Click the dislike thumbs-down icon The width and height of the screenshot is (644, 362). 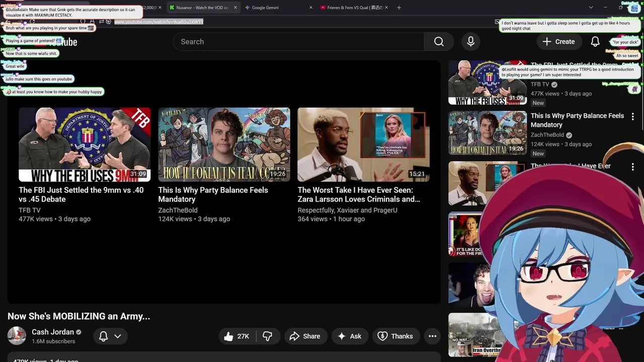(x=267, y=336)
